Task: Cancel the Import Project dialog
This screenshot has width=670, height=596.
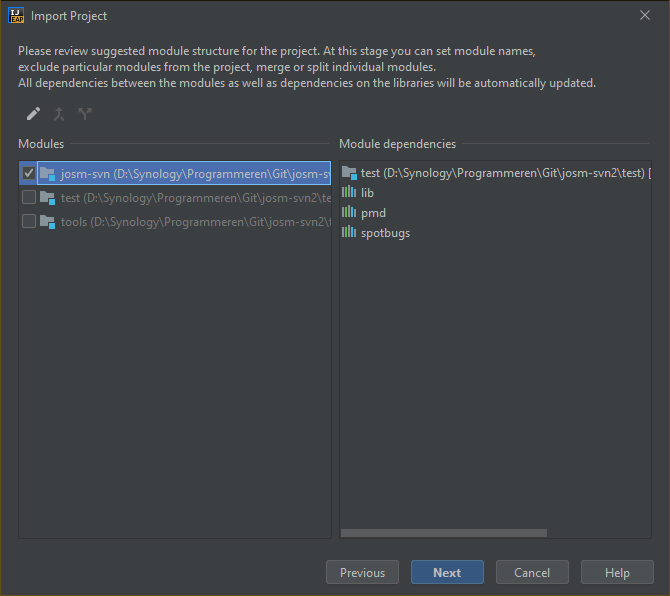Action: pyautogui.click(x=532, y=572)
